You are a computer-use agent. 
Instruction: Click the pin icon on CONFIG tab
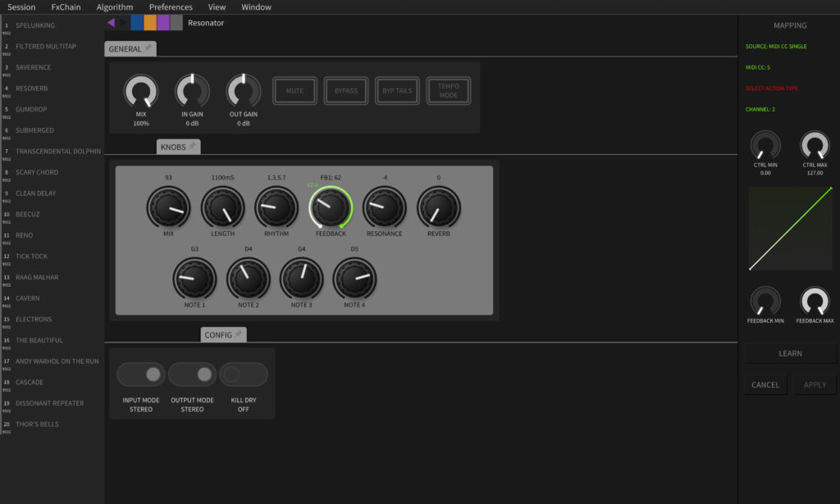tap(239, 334)
